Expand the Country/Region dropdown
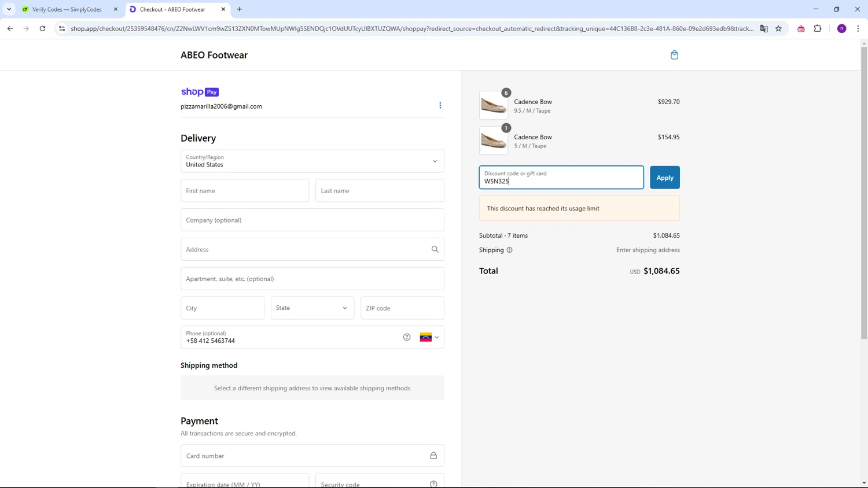 coord(312,161)
